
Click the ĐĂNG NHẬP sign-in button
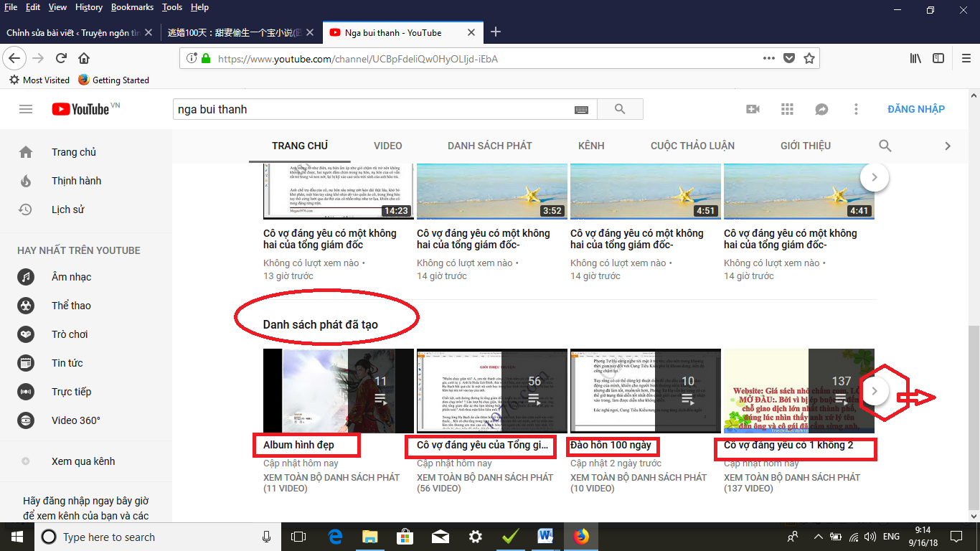click(x=915, y=109)
